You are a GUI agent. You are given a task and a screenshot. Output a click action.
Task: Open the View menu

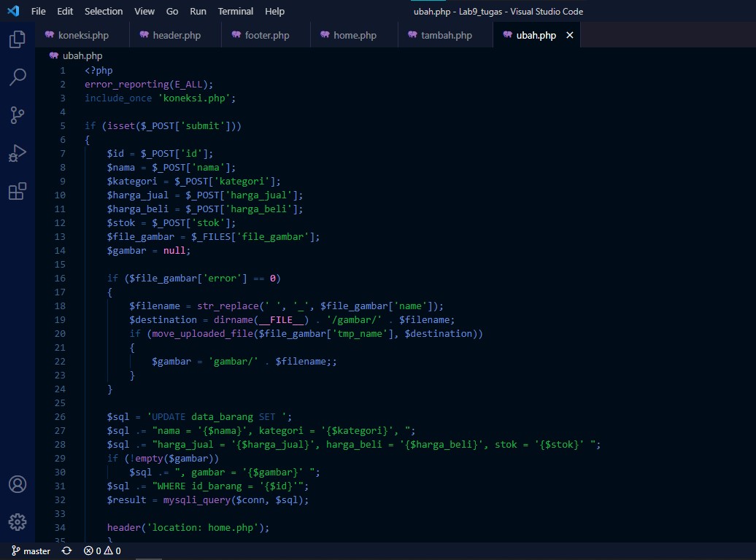[144, 11]
